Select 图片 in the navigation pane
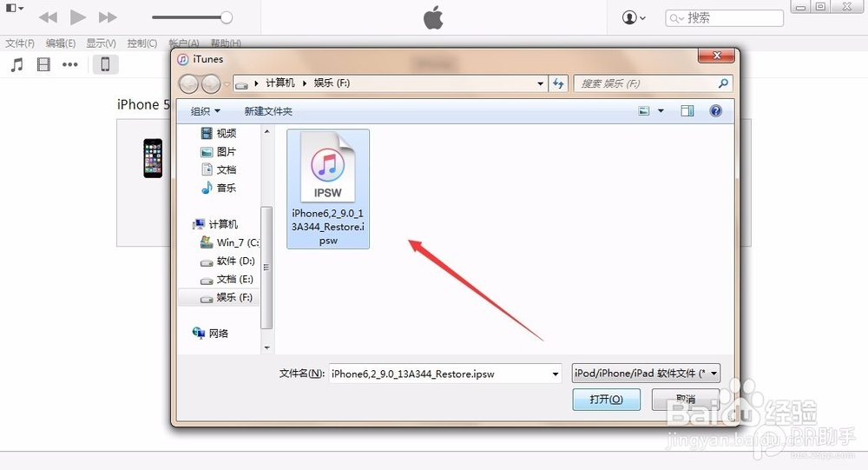The image size is (868, 470). click(220, 151)
